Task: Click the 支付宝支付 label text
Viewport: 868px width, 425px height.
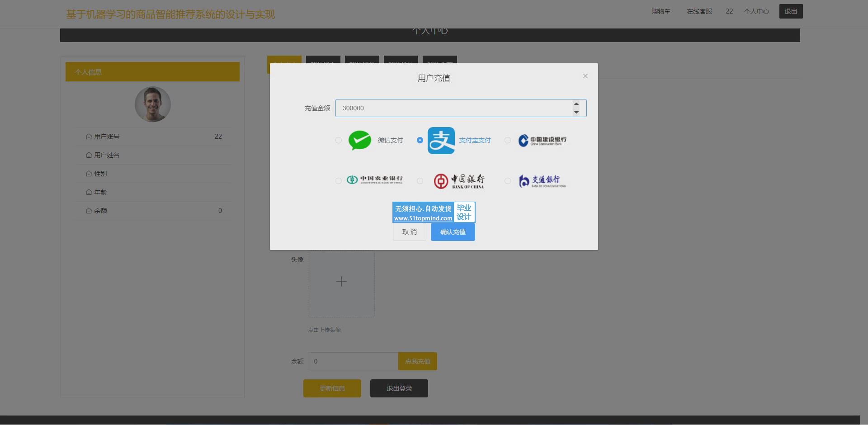Action: pyautogui.click(x=475, y=140)
